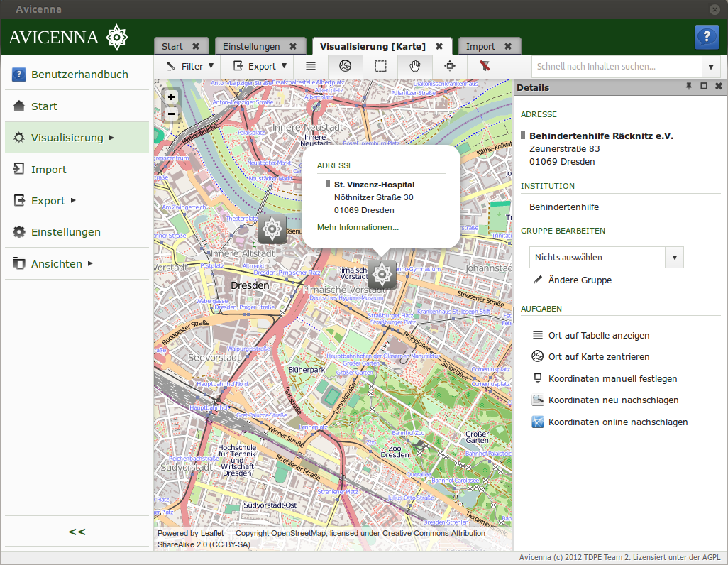The image size is (728, 565).
Task: Open Benutzerhandbuch in the sidebar
Action: [x=79, y=75]
